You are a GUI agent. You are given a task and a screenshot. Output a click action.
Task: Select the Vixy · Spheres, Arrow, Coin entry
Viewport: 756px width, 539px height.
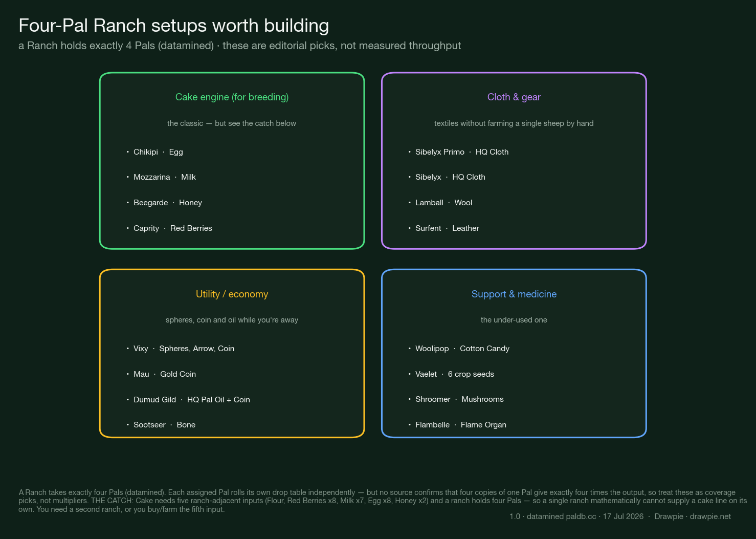pos(181,349)
